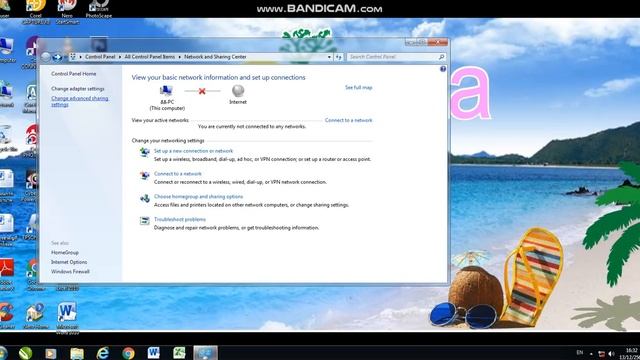
Task: Select All Control Panel Items breadcrumb
Action: pos(150,57)
